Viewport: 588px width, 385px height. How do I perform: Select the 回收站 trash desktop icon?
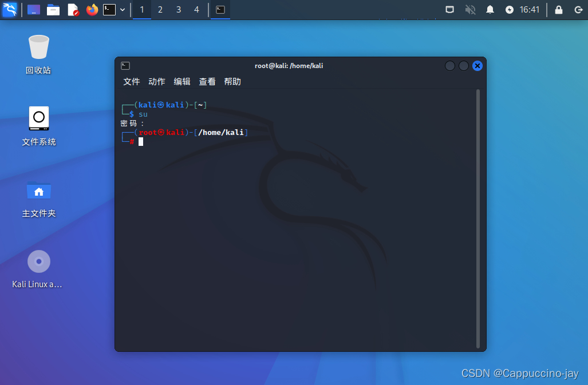click(x=38, y=55)
